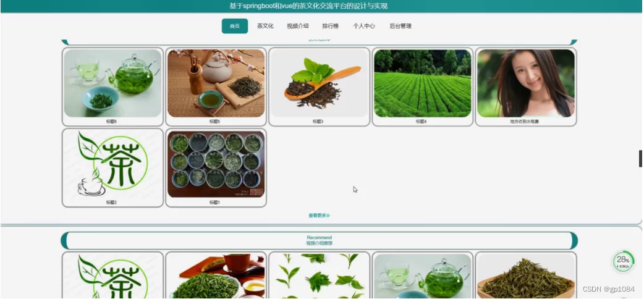
Task: Open the glass teapot image labeled 标题6
Action: [x=112, y=83]
